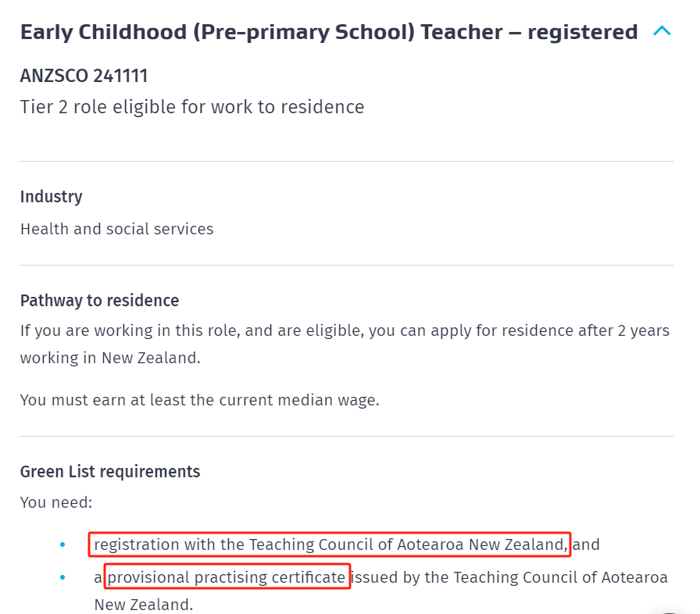Click the blue bullet beside the registration requirement
700x614 pixels.
pos(62,544)
